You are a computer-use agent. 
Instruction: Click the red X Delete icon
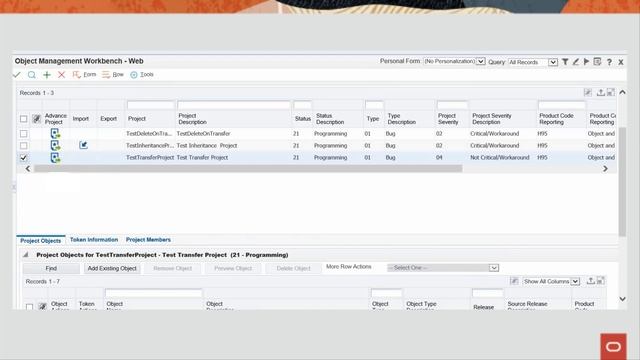click(62, 75)
